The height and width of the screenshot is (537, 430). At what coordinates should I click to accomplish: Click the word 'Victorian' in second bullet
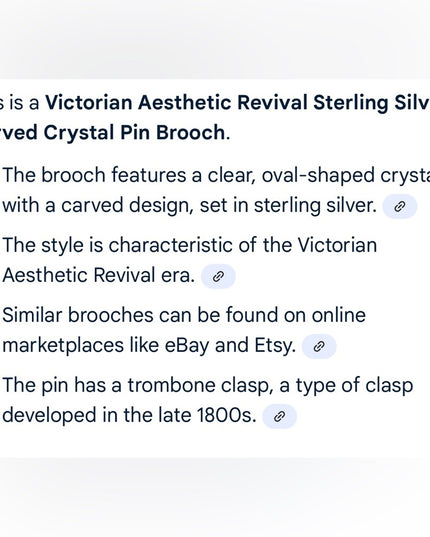pyautogui.click(x=337, y=245)
